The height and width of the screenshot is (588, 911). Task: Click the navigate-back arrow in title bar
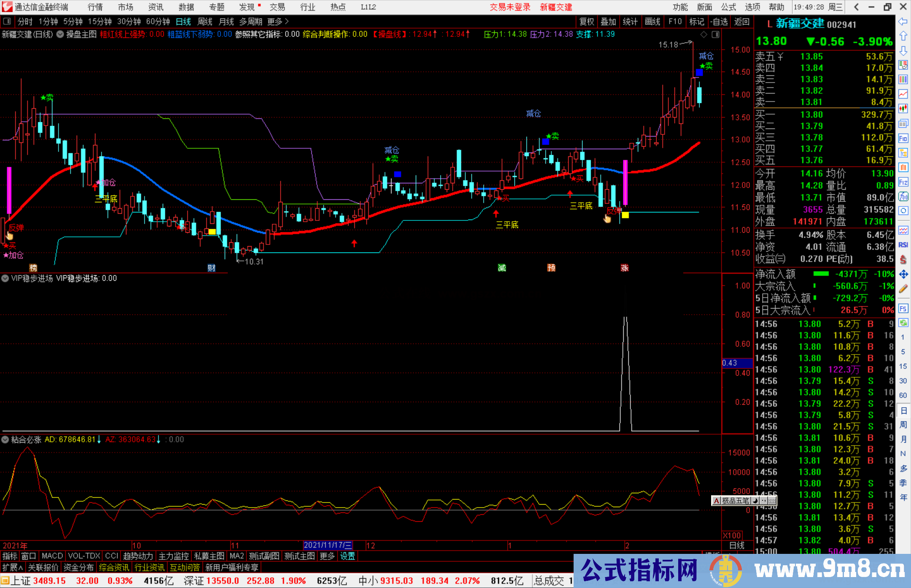pos(856,7)
